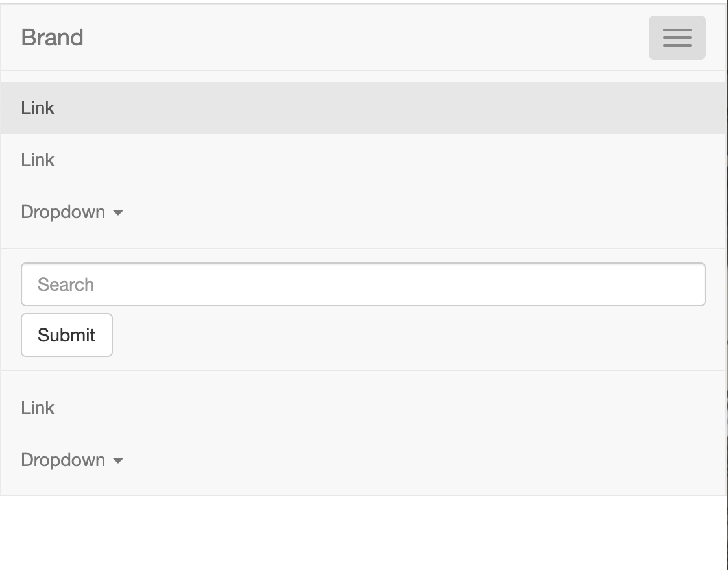The height and width of the screenshot is (570, 728).
Task: Select the arrow icon after upper Dropdown label
Action: 119,212
